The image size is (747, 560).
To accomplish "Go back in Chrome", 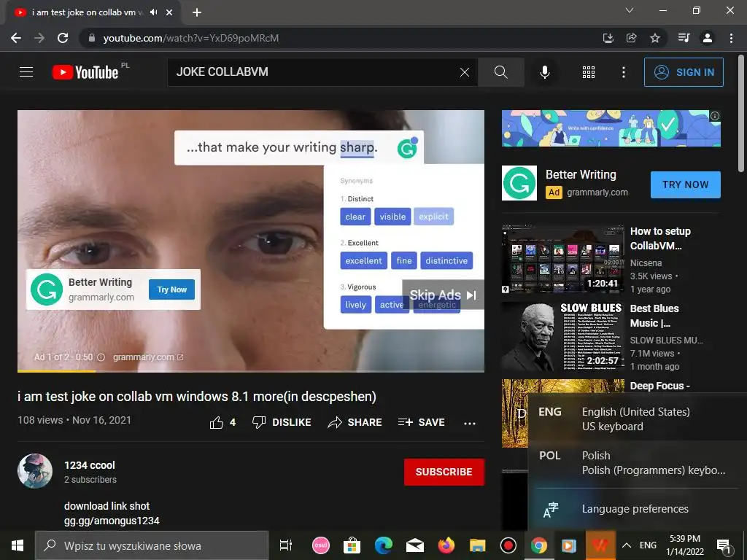I will pyautogui.click(x=16, y=38).
